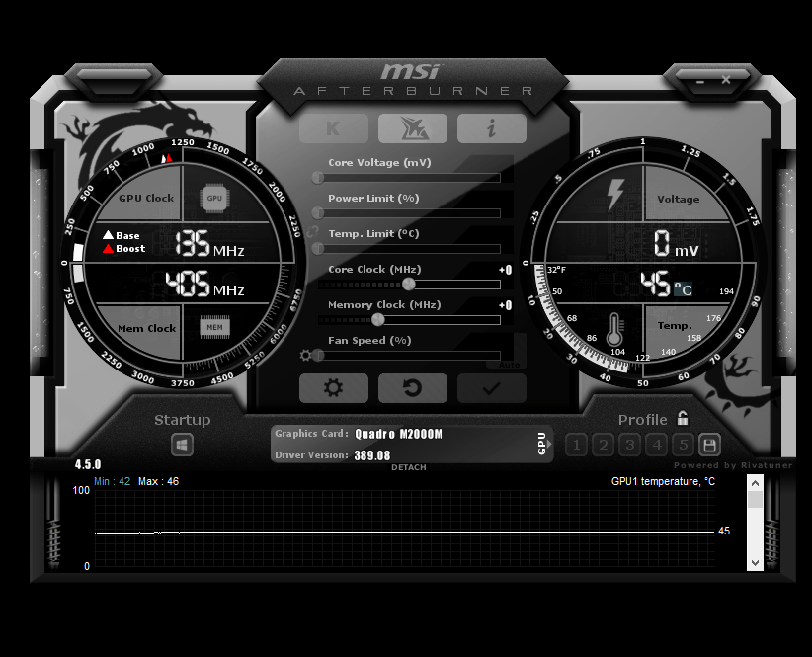Screen dimensions: 812x657
Task: Click the lightning bolt voltage icon
Action: [x=615, y=195]
